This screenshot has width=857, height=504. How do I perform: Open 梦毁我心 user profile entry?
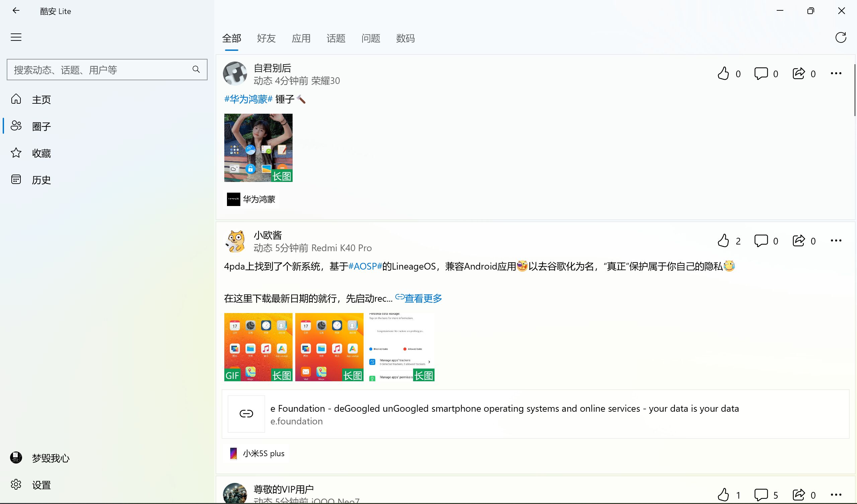(107, 458)
